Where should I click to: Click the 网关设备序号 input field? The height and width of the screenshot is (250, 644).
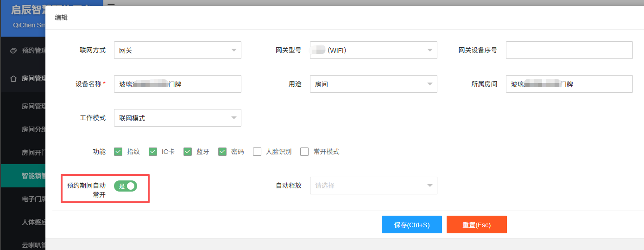pos(569,50)
